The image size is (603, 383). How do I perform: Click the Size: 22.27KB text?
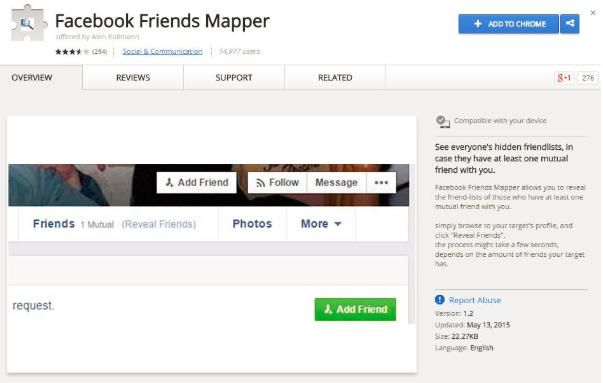pos(456,336)
